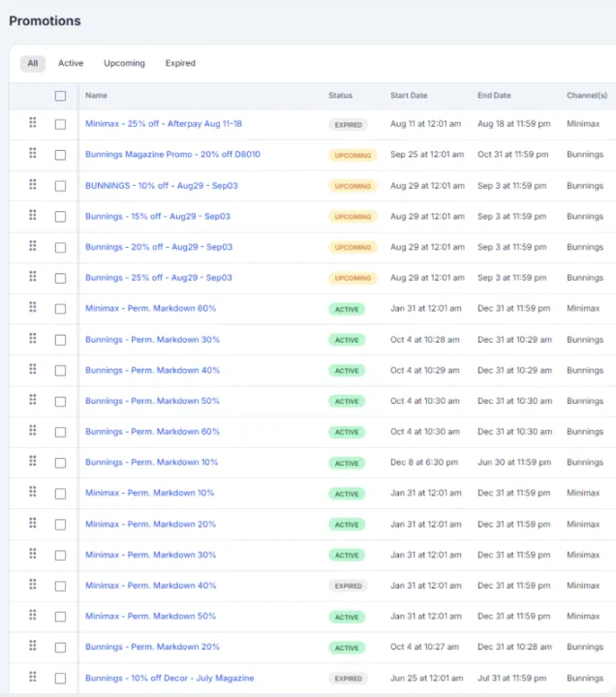The width and height of the screenshot is (616, 697).
Task: Show All promotions tab
Action: (33, 63)
